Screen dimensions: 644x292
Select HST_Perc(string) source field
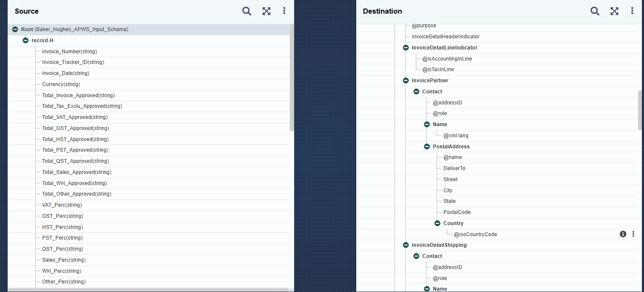click(x=63, y=227)
